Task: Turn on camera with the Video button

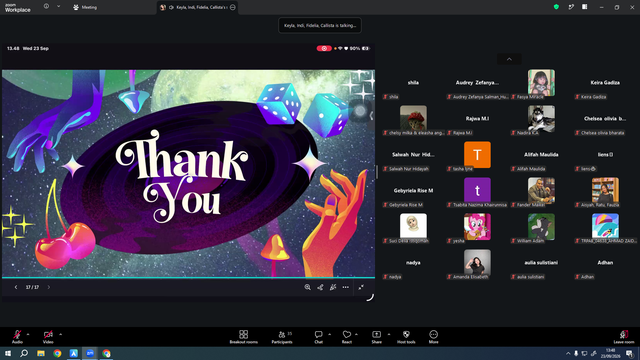Action: [48, 337]
